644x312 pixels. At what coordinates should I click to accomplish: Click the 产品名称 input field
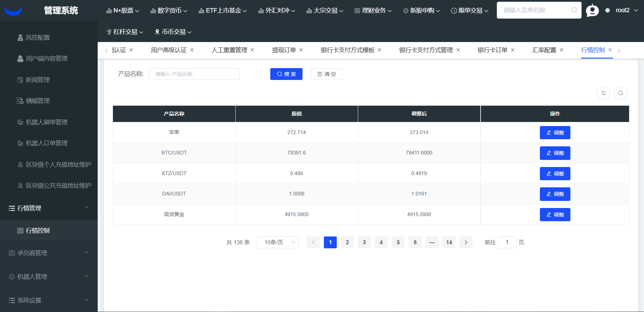(x=194, y=74)
